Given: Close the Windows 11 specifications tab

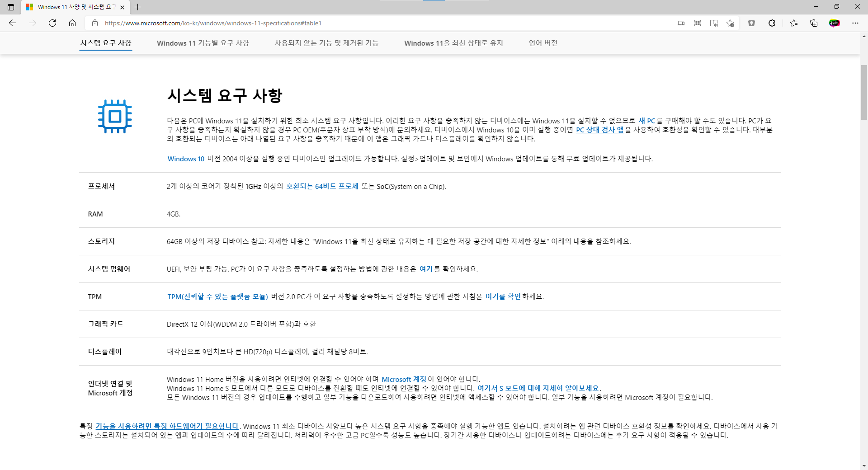Looking at the screenshot, I should (122, 7).
